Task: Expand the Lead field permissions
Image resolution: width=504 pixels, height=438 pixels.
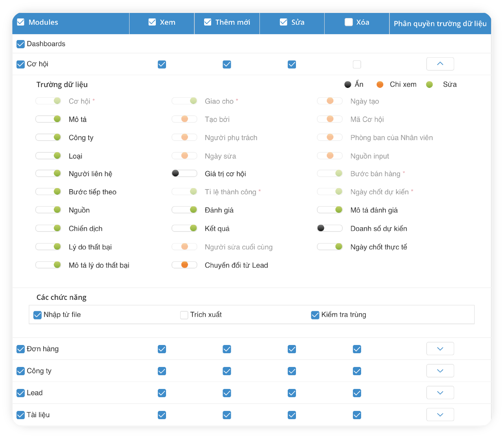Action: (440, 393)
